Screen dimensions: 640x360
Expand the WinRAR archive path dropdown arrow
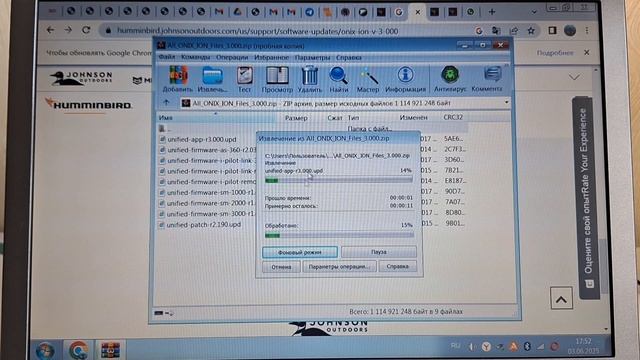[x=506, y=102]
